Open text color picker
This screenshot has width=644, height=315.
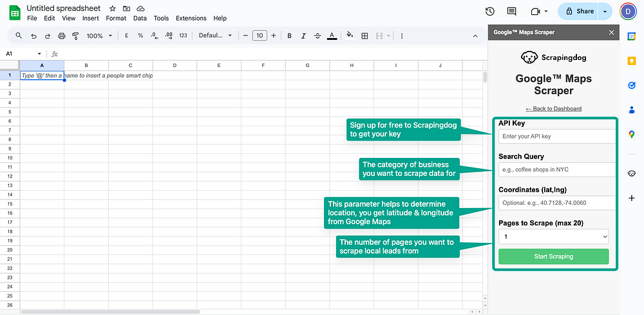click(x=332, y=35)
